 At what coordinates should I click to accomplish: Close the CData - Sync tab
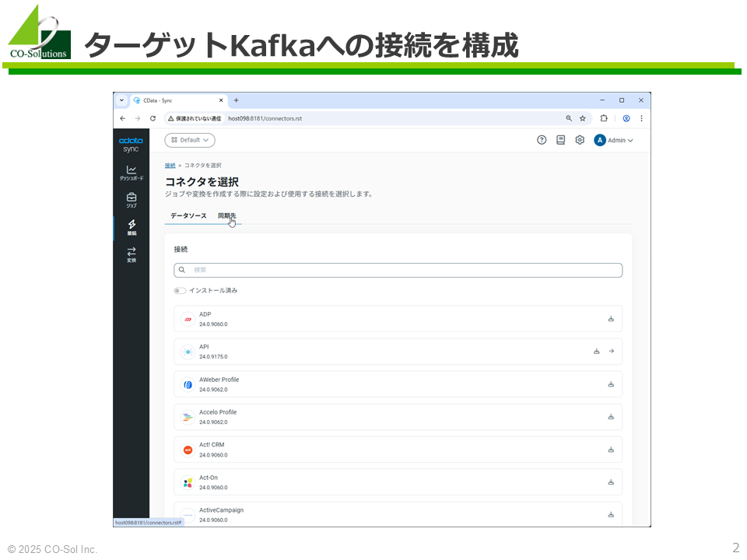pos(221,100)
